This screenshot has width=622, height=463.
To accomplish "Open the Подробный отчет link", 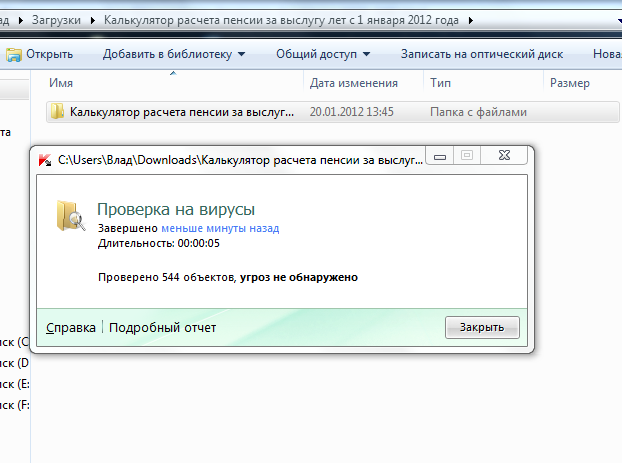I will pos(162,327).
